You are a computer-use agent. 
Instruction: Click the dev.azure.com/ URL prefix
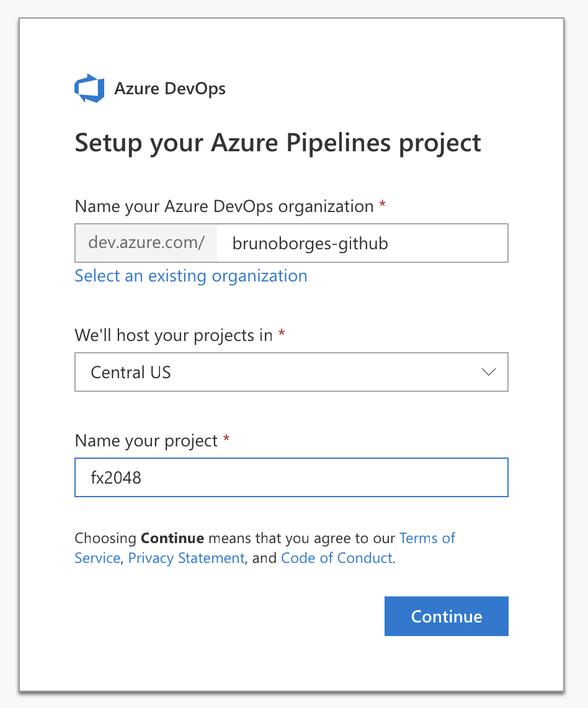point(146,244)
